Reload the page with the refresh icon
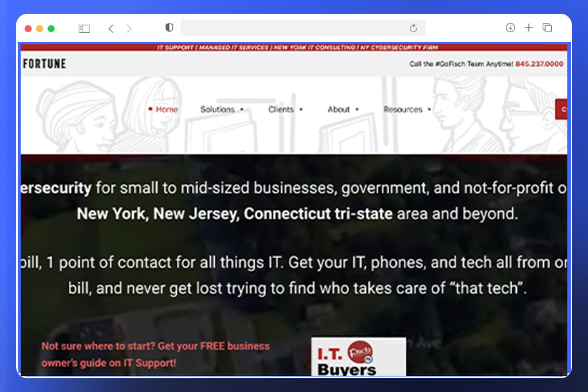588x392 pixels. click(x=413, y=28)
